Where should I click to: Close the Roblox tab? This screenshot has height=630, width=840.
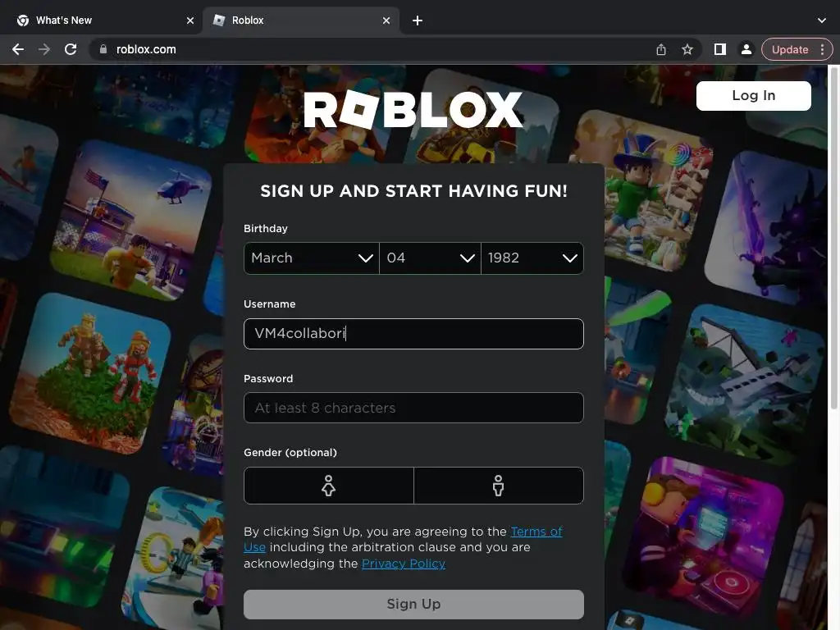pos(386,21)
